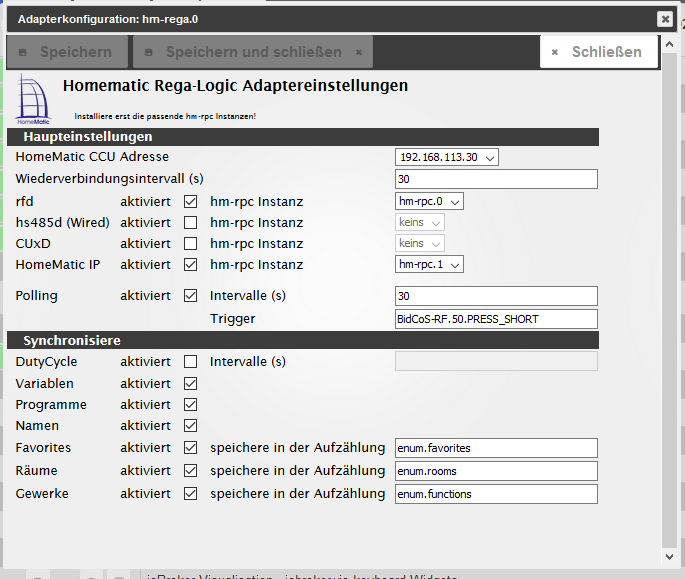Click the Wiederverbindungsintervall input field
Image resolution: width=685 pixels, height=579 pixels.
pos(496,179)
